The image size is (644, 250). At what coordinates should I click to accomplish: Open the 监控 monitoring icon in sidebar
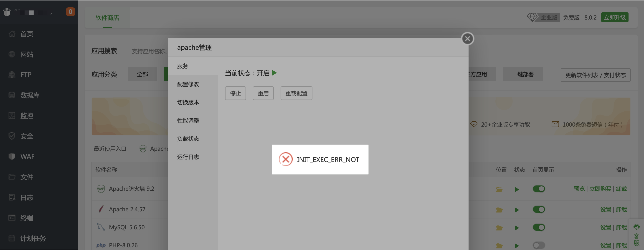(x=12, y=115)
